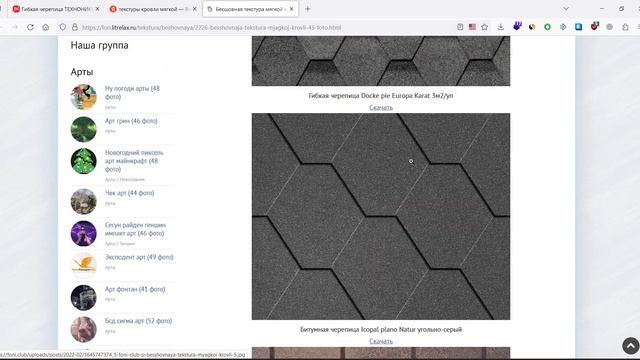
Task: Click the Эксподент арт thumbnail
Action: pos(84,265)
